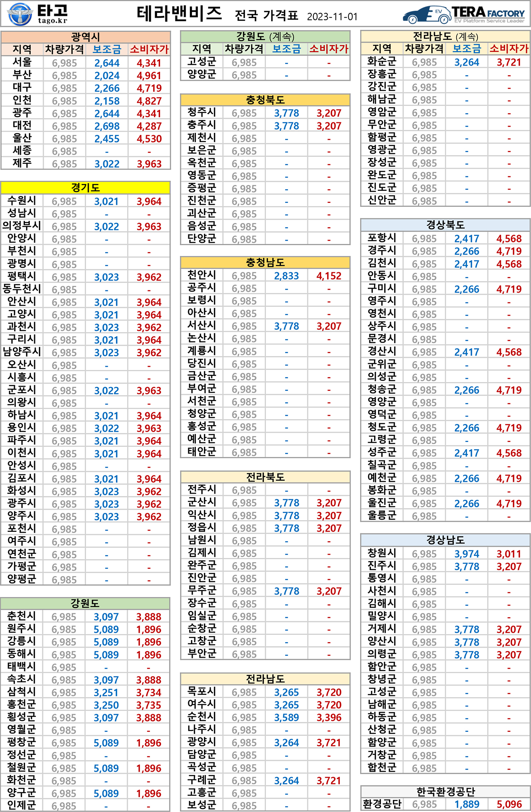Click the 구례군 row label

pyautogui.click(x=202, y=780)
